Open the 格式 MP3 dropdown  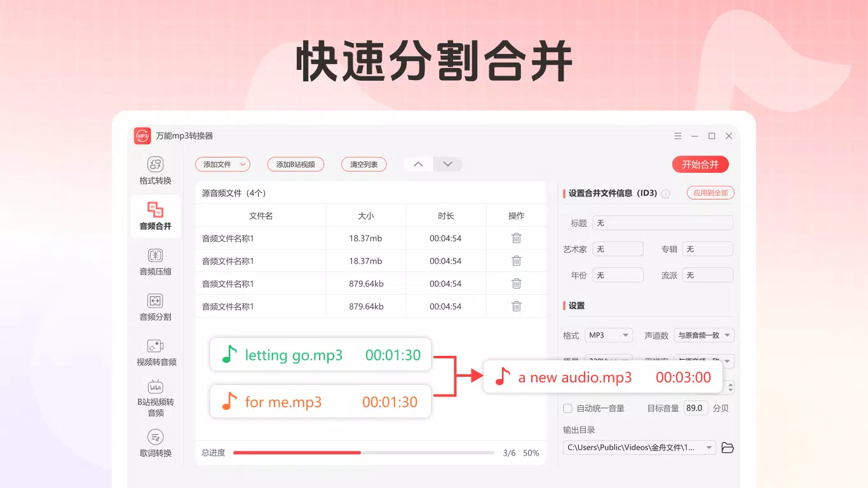click(x=609, y=335)
